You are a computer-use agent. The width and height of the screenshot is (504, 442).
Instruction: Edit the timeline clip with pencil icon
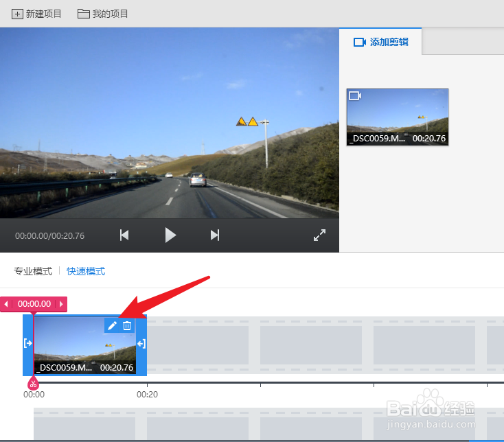(112, 326)
